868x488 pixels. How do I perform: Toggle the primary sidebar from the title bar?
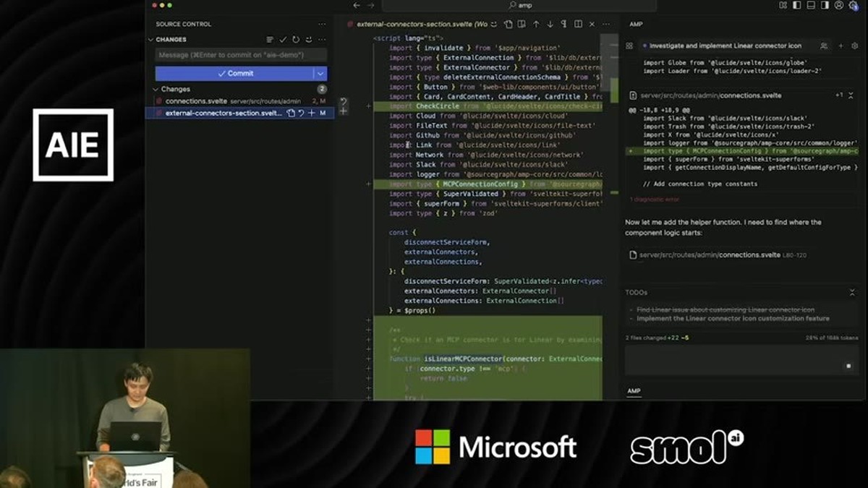[796, 5]
